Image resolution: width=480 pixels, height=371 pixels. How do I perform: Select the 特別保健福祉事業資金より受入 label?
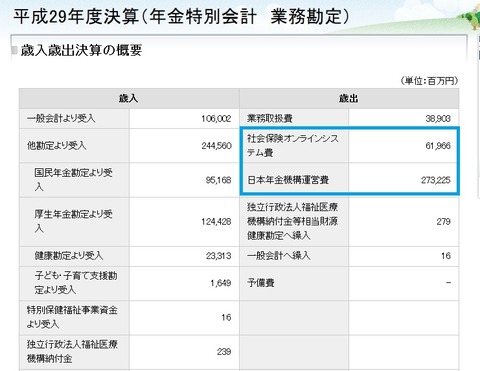(72, 317)
